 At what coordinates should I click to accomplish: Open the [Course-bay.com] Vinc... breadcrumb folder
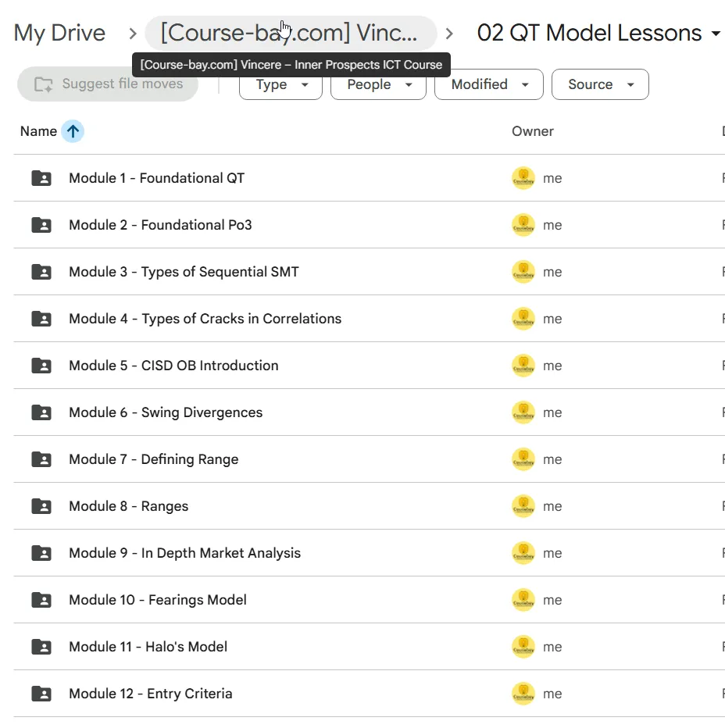tap(291, 33)
